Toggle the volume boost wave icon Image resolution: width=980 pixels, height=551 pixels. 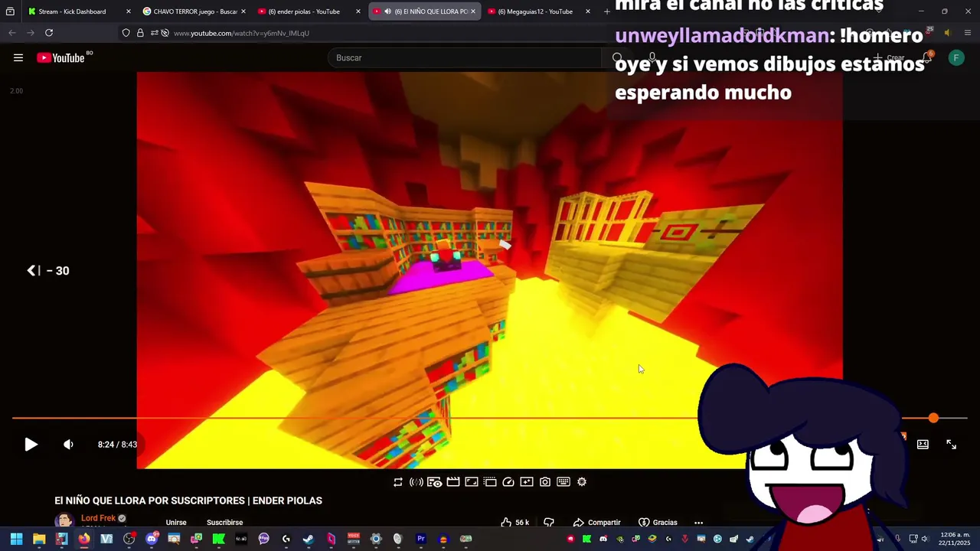[x=416, y=482]
